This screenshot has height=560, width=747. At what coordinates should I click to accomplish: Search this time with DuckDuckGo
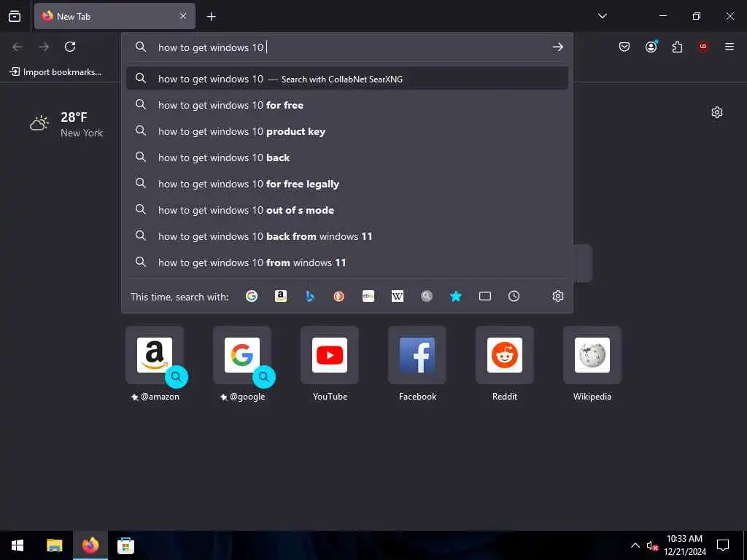[x=338, y=296]
